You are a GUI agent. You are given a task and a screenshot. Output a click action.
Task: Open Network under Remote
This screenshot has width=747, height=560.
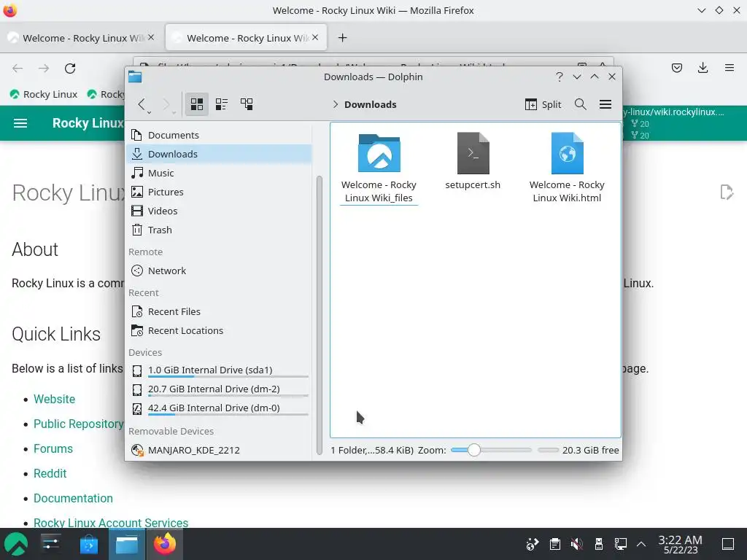pyautogui.click(x=219, y=271)
